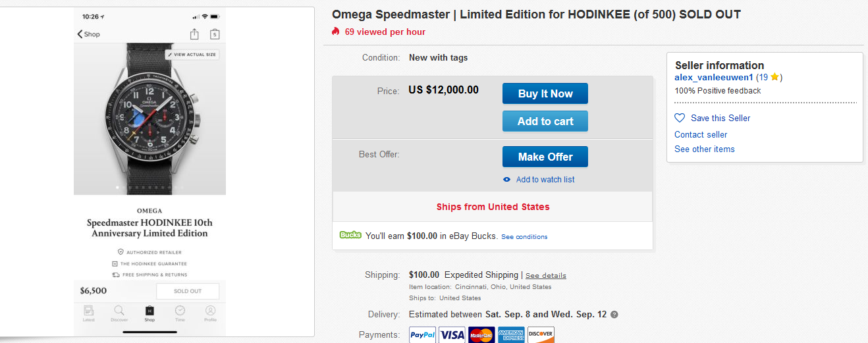
Task: Click the delivery estimate help icon
Action: [614, 315]
